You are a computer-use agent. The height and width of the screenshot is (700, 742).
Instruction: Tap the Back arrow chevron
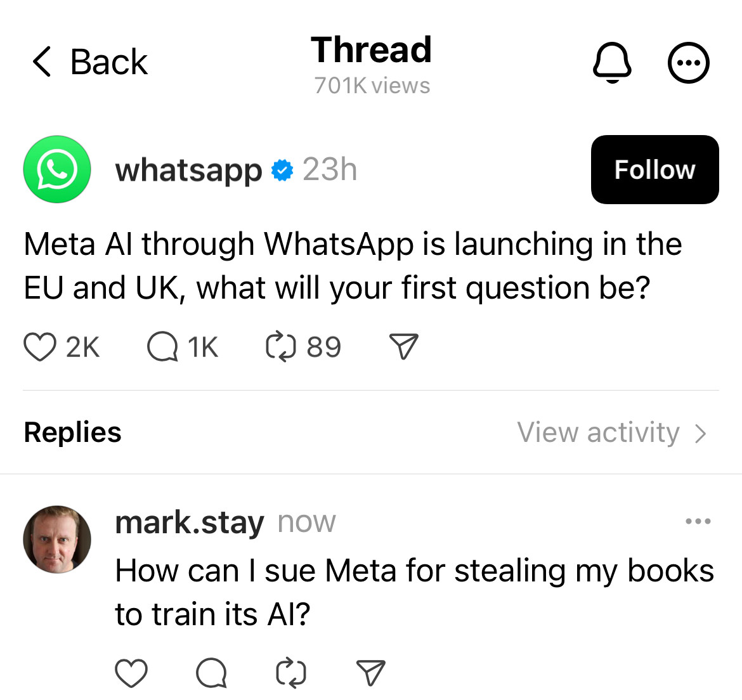42,62
